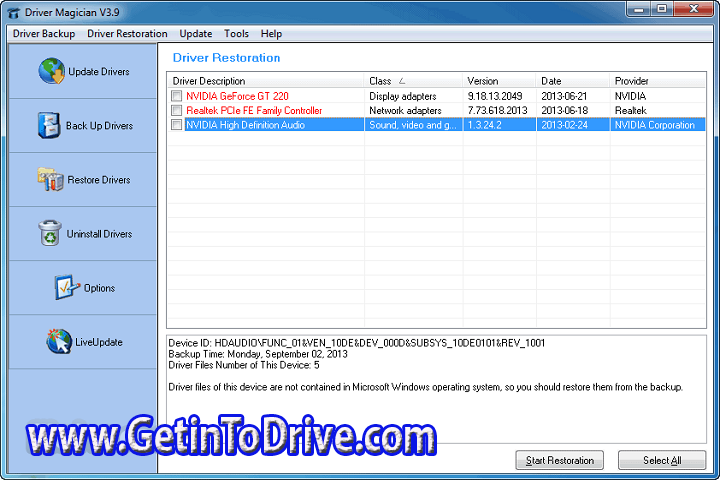
Task: Tick the NVIDIA High Definition Audio checkbox
Action: click(176, 124)
